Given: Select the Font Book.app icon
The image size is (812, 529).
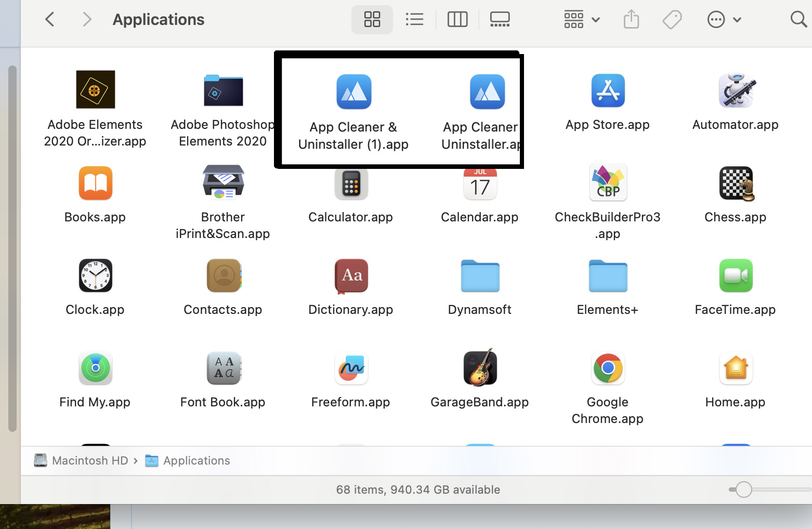Looking at the screenshot, I should pyautogui.click(x=224, y=368).
